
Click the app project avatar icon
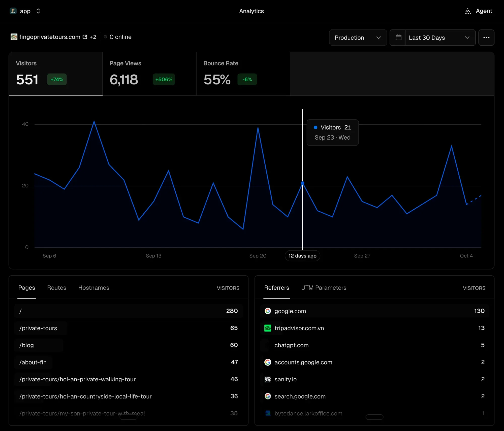click(x=13, y=11)
